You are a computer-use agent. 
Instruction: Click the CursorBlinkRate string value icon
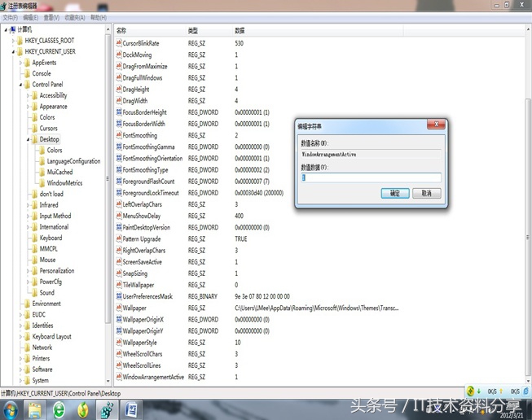118,43
